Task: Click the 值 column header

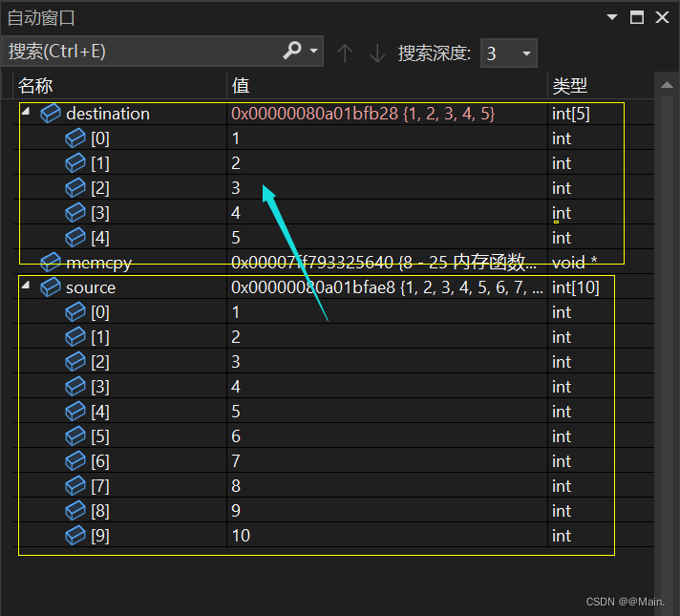Action: tap(387, 85)
